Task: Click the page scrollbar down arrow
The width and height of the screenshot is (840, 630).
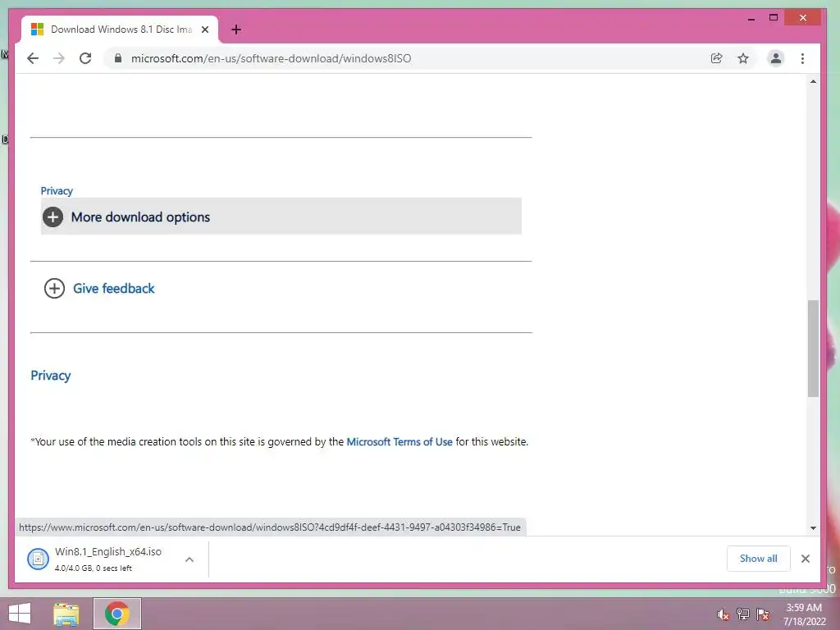Action: point(813,527)
